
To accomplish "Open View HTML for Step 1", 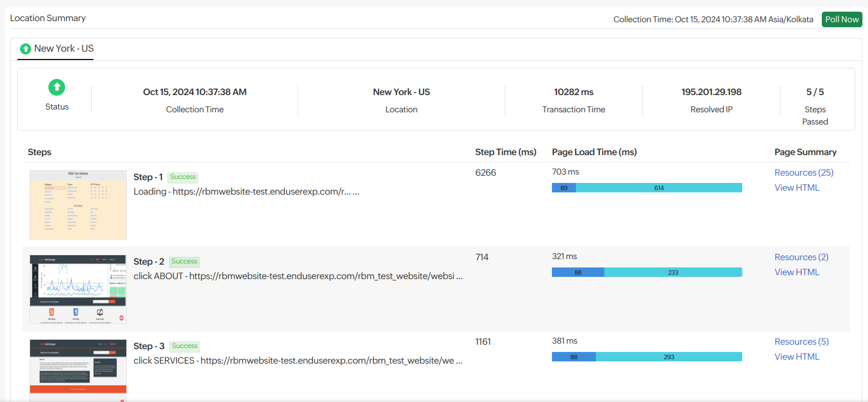I will pos(797,187).
